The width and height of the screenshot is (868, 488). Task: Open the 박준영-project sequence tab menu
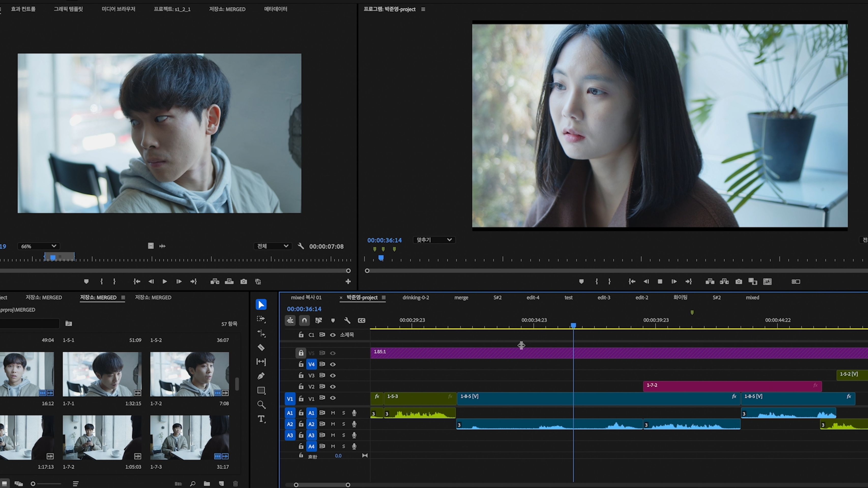click(384, 298)
